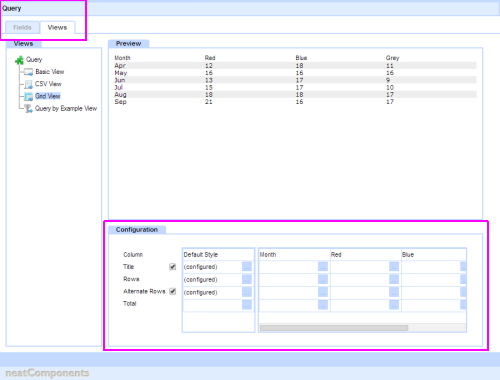Click the Month header in the preview
This screenshot has width=500, height=380.
point(122,58)
